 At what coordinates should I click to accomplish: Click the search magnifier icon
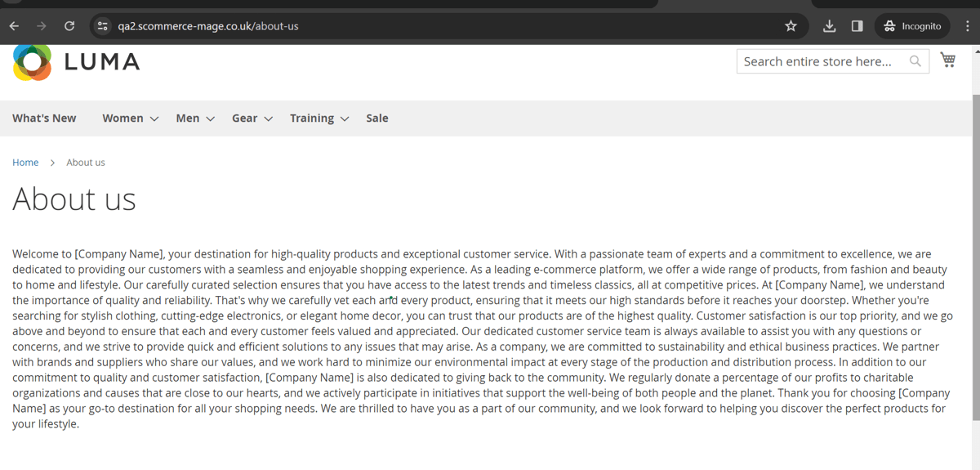click(x=915, y=61)
